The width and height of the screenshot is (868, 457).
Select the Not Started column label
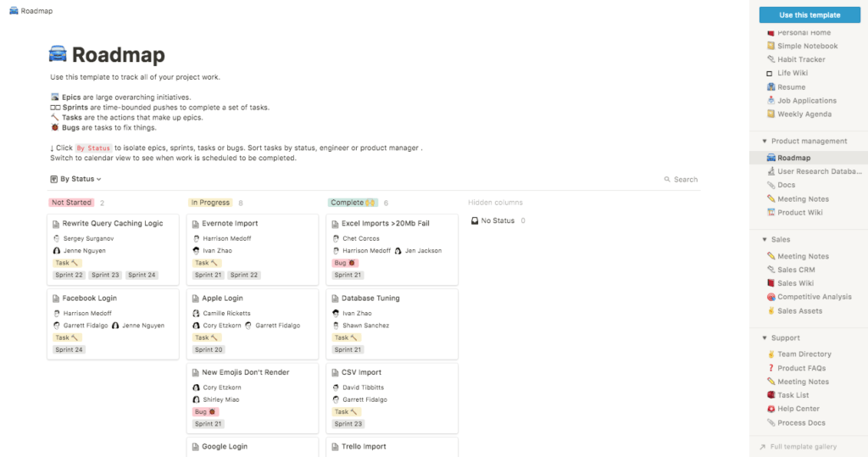pos(71,203)
